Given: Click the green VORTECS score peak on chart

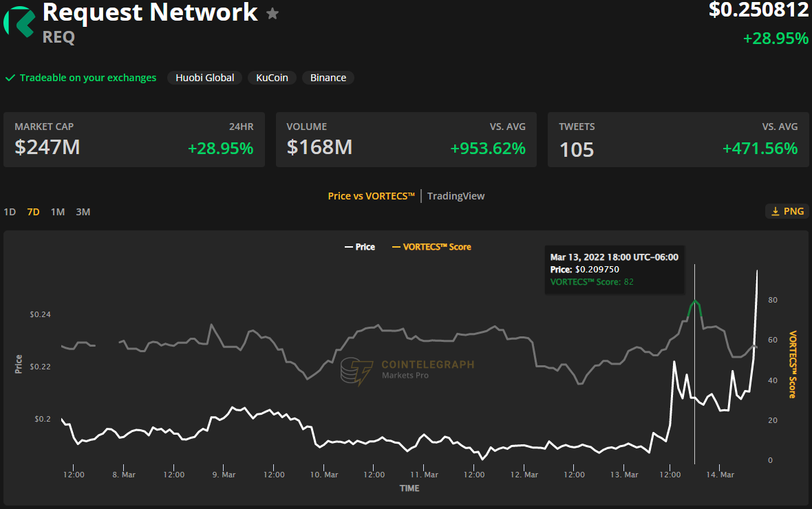Looking at the screenshot, I should (x=695, y=301).
